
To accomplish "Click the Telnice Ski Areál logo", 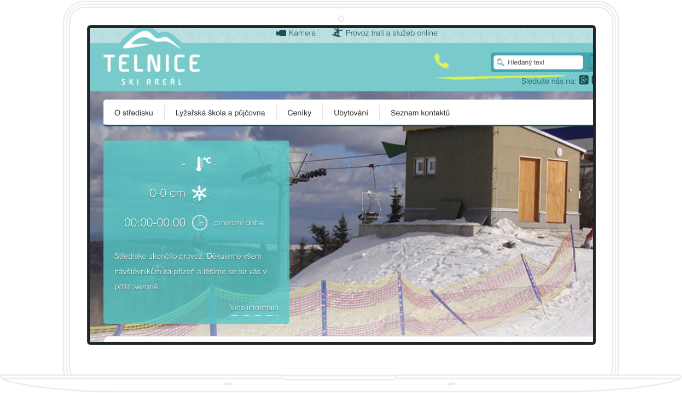I will (x=151, y=57).
